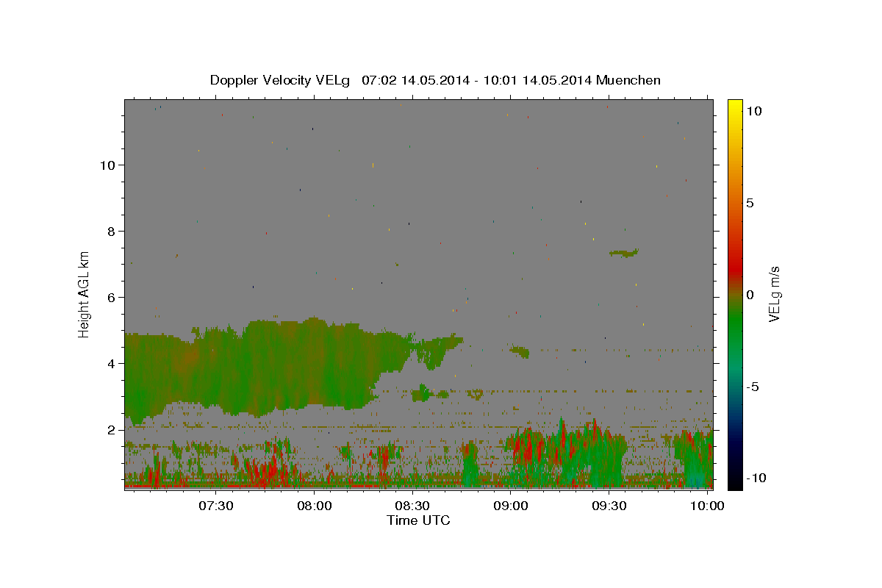Click the height tick label 10 on y-axis
The height and width of the screenshot is (588, 882).
click(x=108, y=165)
